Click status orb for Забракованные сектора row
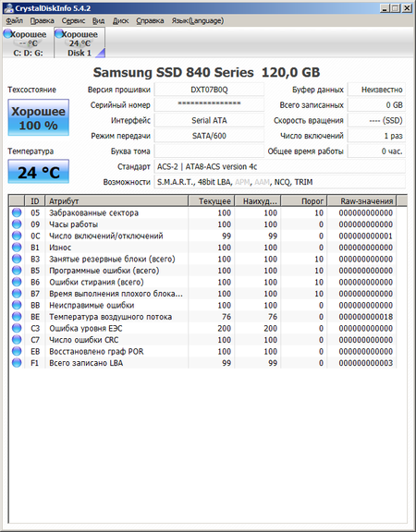Viewport: 416px width, 532px height. pos(17,212)
